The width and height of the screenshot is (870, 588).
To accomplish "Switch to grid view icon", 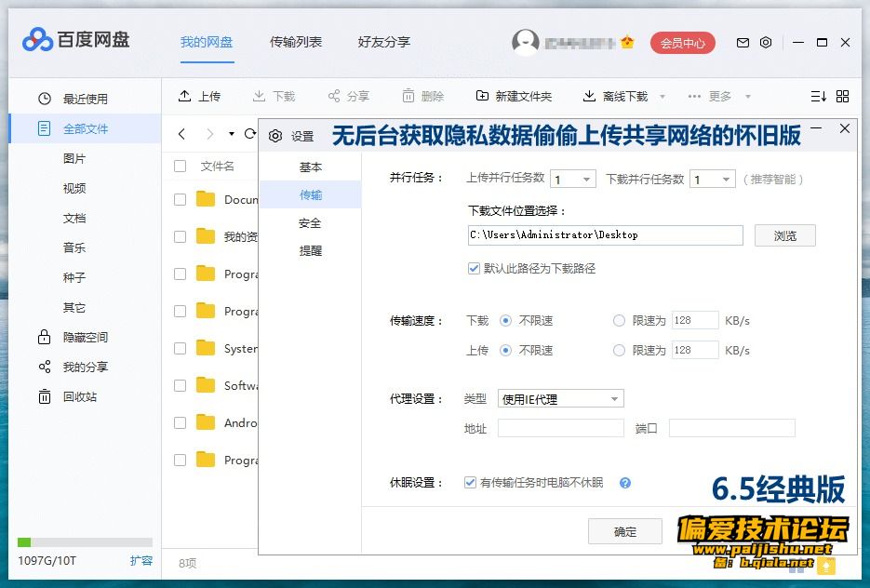I will tap(842, 97).
